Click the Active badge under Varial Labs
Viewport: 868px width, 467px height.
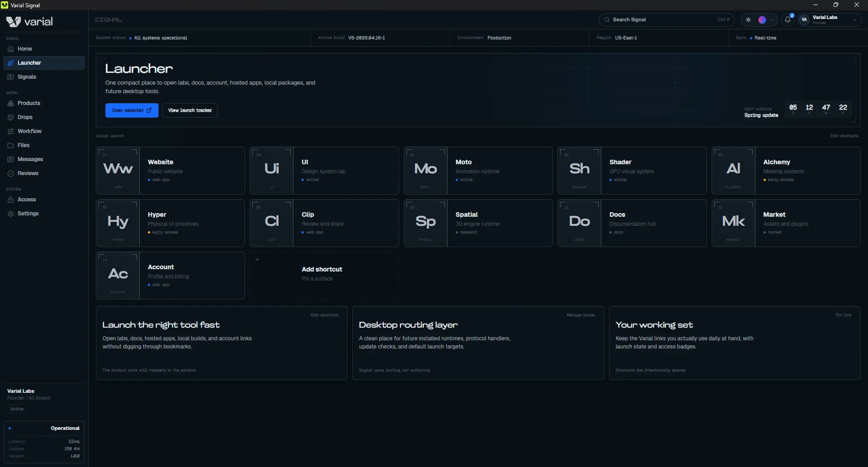coord(17,409)
